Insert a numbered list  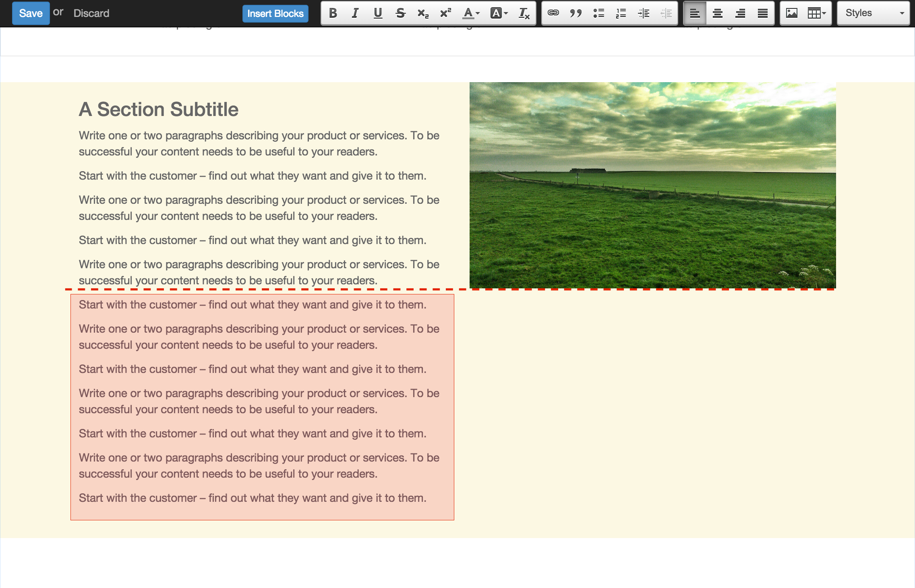click(621, 13)
